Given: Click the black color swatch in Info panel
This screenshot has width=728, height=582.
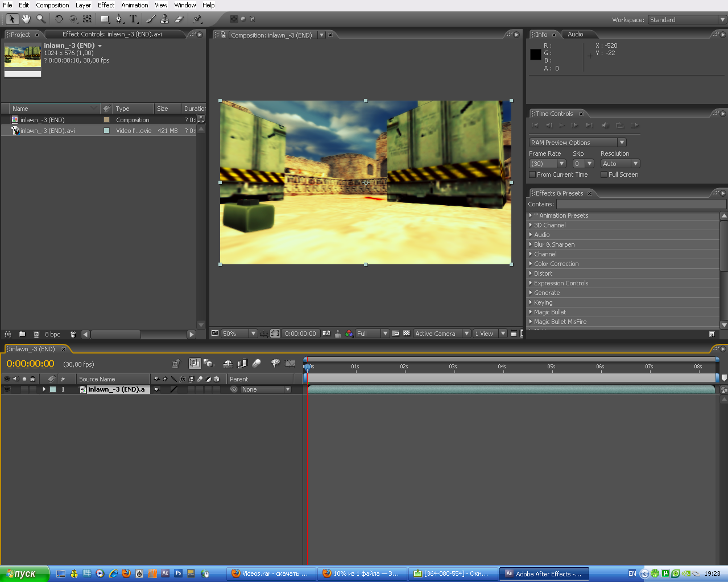Looking at the screenshot, I should coord(535,55).
